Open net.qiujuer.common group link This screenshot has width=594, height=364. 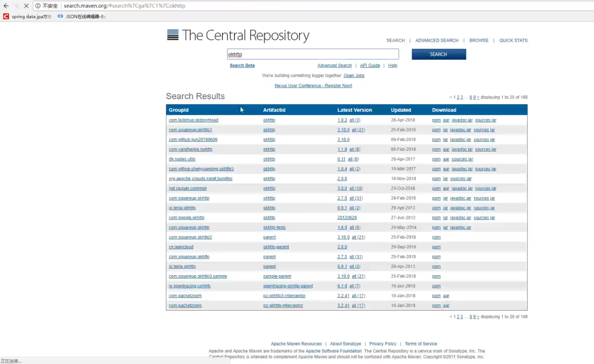point(188,188)
